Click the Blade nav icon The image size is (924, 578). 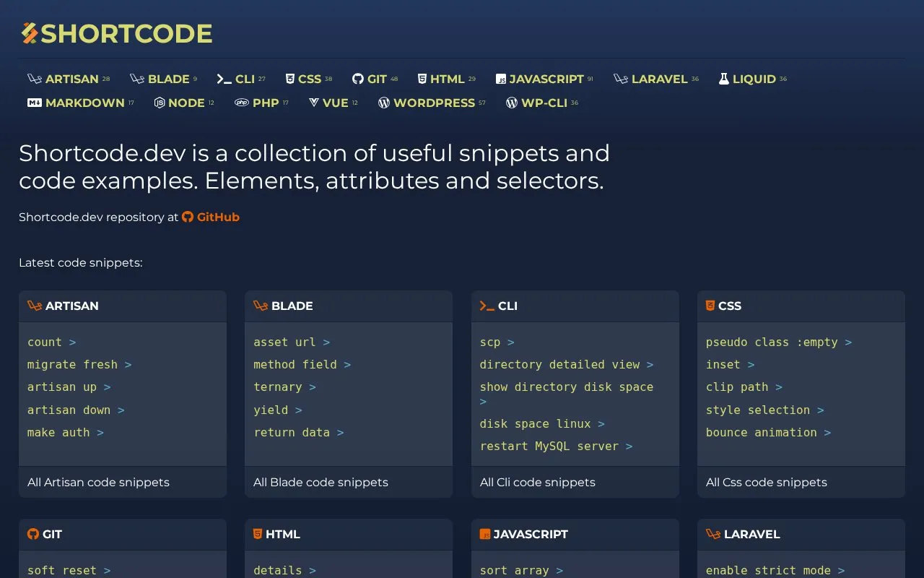pos(137,79)
